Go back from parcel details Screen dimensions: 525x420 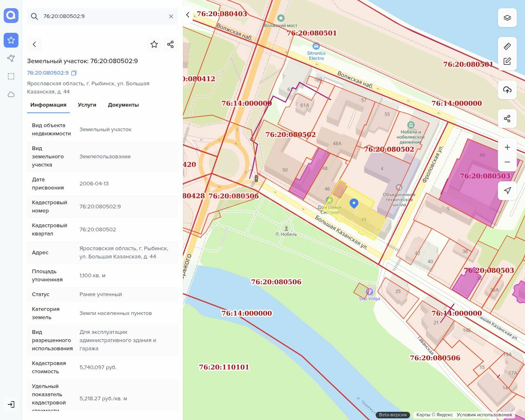(x=34, y=44)
